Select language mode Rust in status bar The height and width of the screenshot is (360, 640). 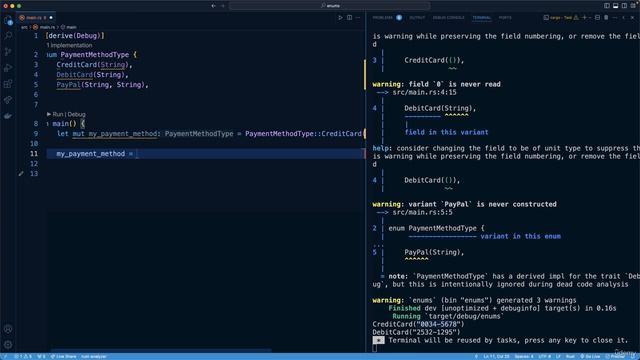(x=570, y=356)
